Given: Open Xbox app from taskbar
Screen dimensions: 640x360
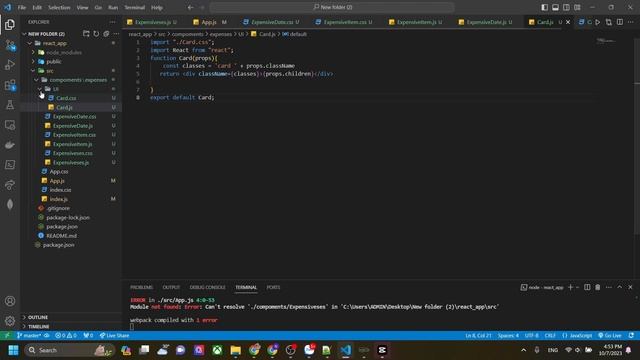Looking at the screenshot, I should tap(217, 350).
